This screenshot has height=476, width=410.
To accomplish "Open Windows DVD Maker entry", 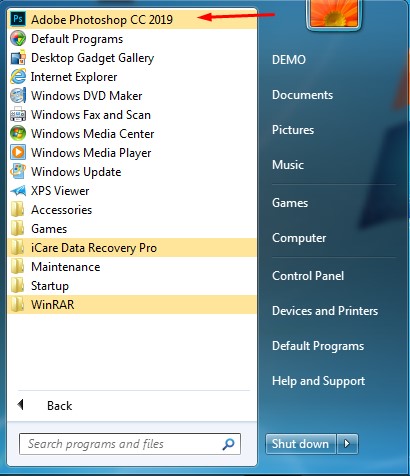I will coord(132,96).
